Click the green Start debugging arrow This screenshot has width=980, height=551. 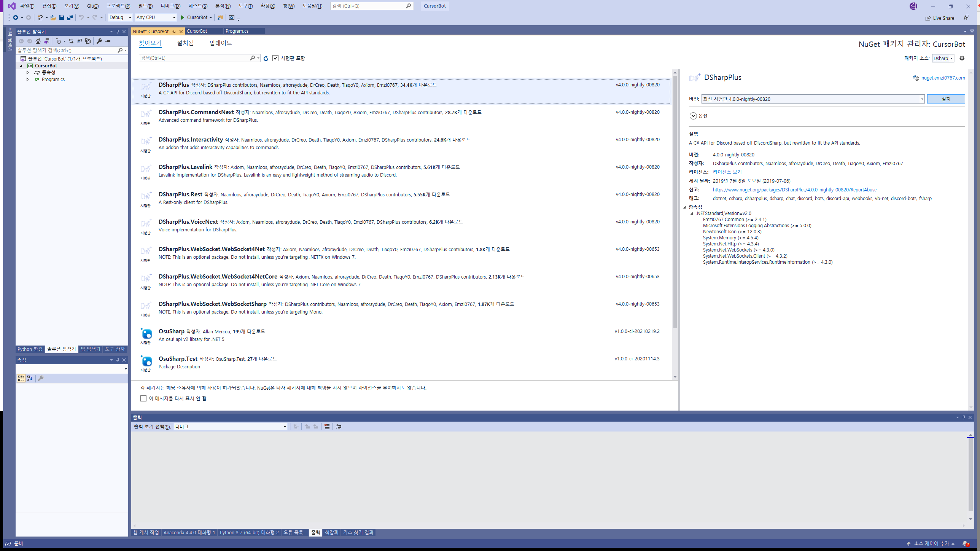point(183,18)
